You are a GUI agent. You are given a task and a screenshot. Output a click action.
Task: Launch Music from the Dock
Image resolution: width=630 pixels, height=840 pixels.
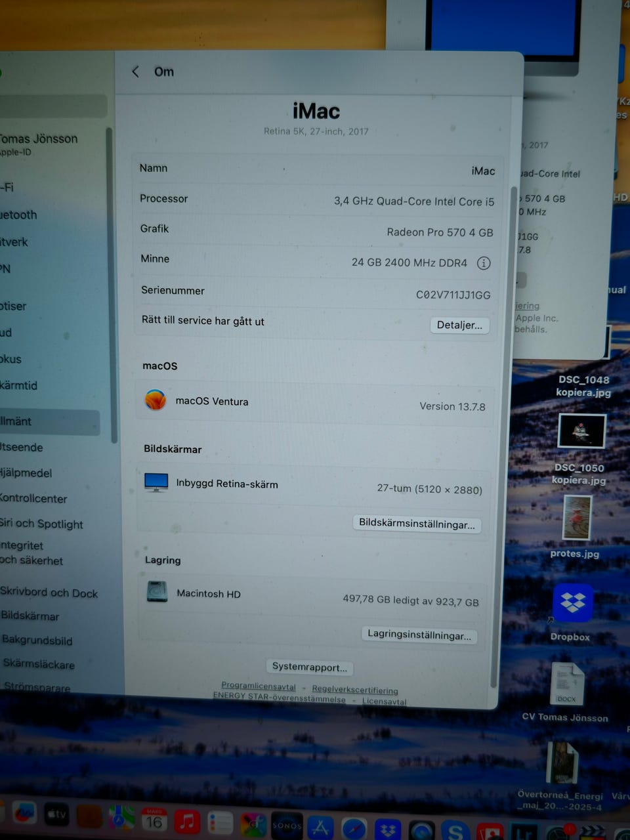coord(187,821)
